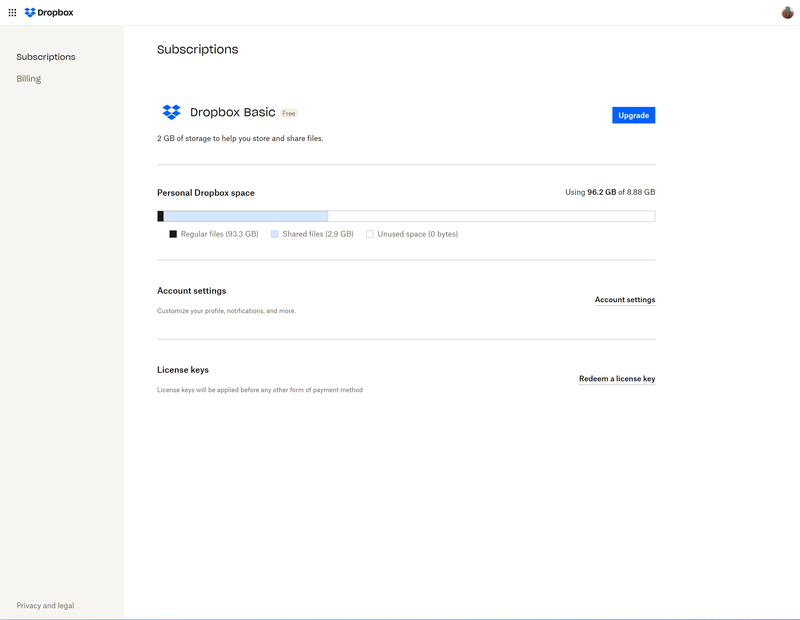Click the Personal Dropbox space heading

click(206, 193)
